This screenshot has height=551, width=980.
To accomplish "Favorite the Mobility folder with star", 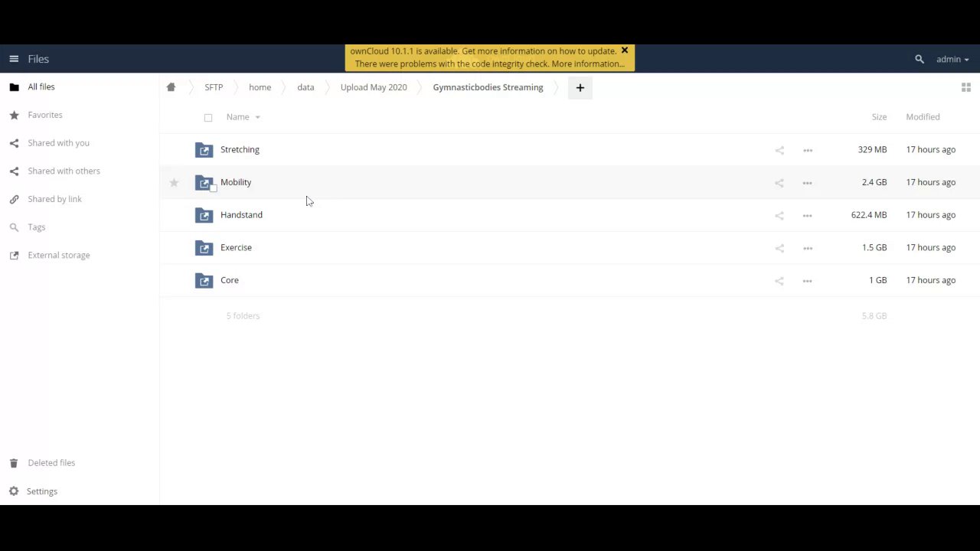I will (x=174, y=182).
